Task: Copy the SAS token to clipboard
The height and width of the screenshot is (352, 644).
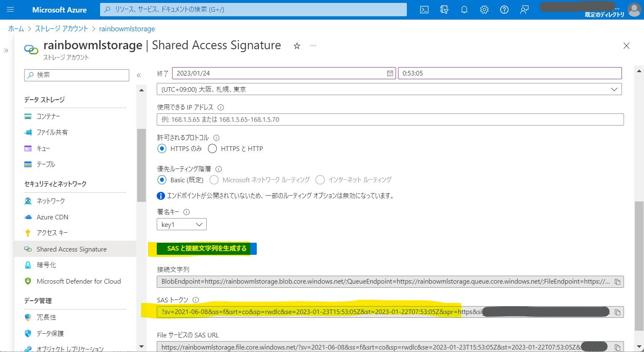Action: click(618, 312)
